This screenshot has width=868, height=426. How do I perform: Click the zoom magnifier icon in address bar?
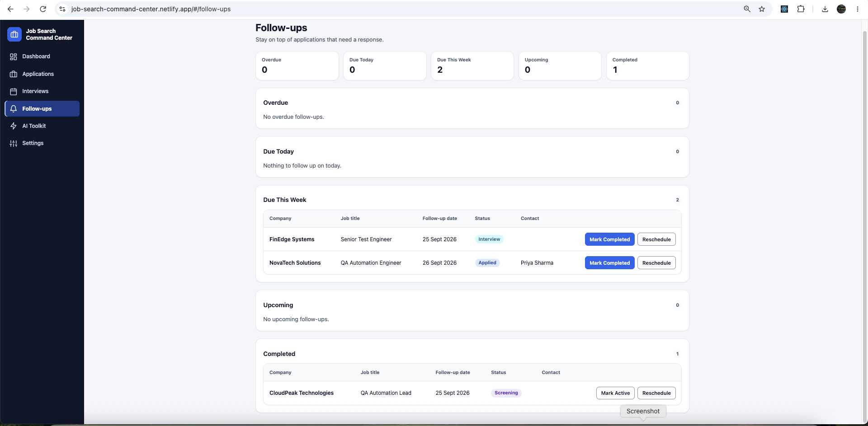[x=747, y=9]
